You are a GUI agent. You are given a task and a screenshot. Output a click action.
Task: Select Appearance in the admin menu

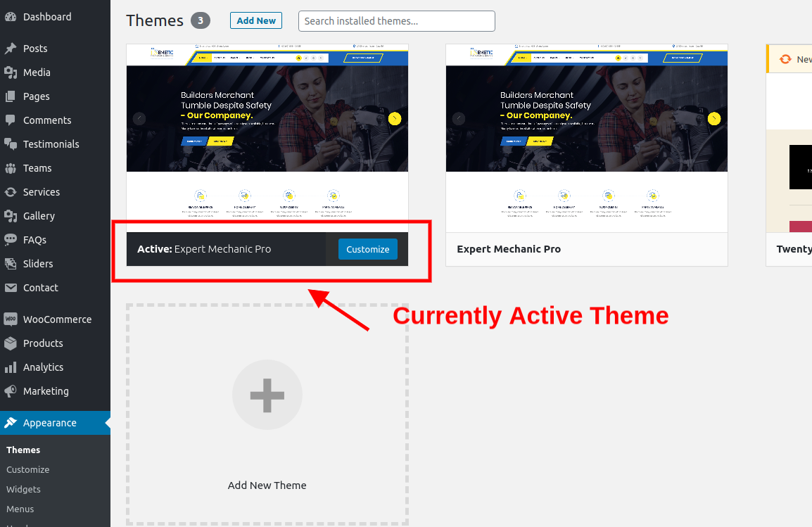point(55,423)
